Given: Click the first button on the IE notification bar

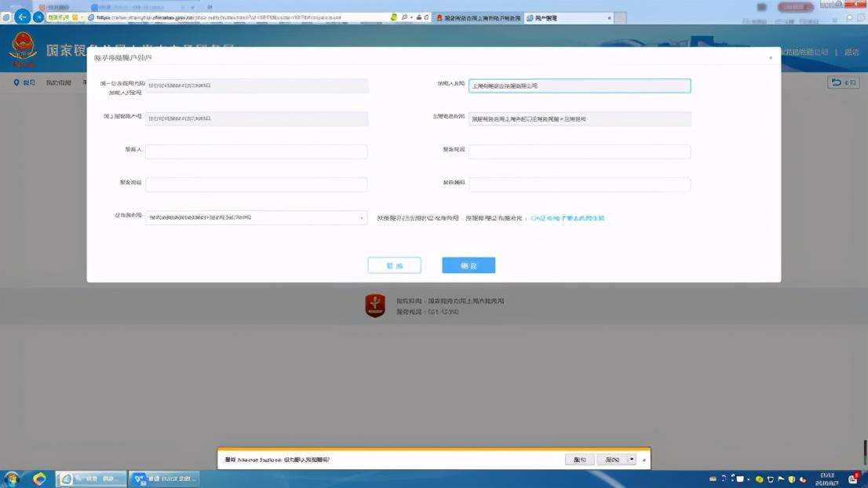Looking at the screenshot, I should pos(579,460).
